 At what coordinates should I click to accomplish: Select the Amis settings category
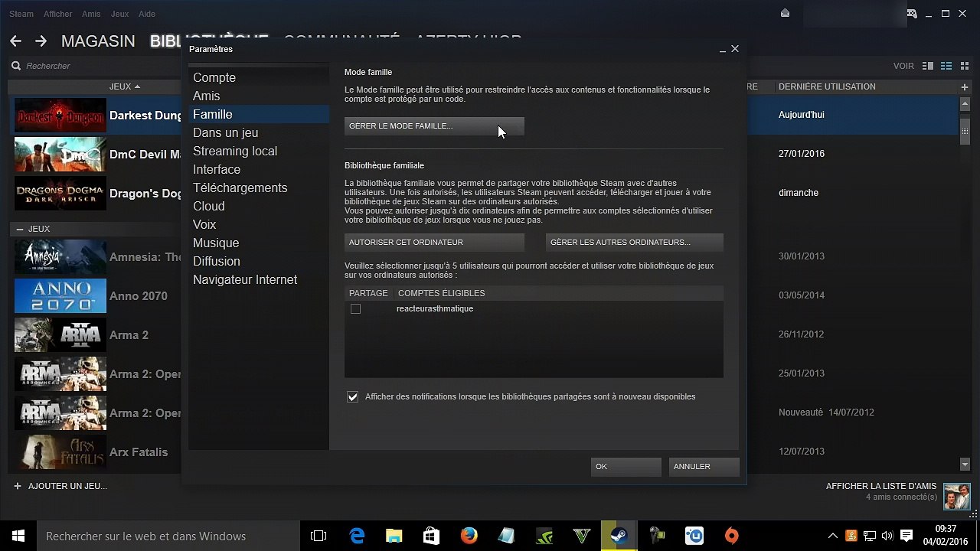(259, 96)
